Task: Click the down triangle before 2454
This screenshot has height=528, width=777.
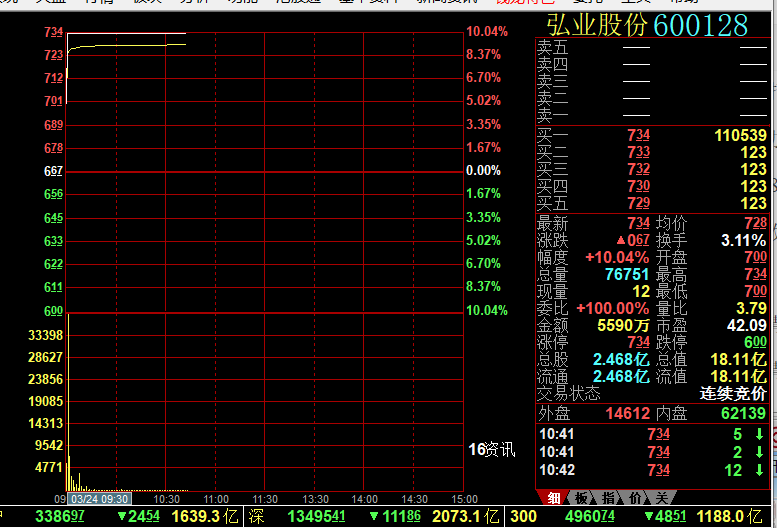Action: tap(122, 517)
